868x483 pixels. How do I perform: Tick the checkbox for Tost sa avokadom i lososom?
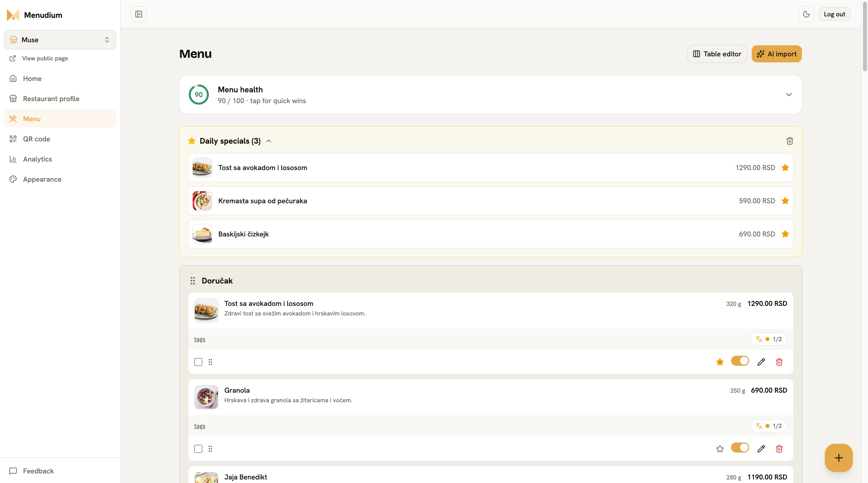coord(198,362)
